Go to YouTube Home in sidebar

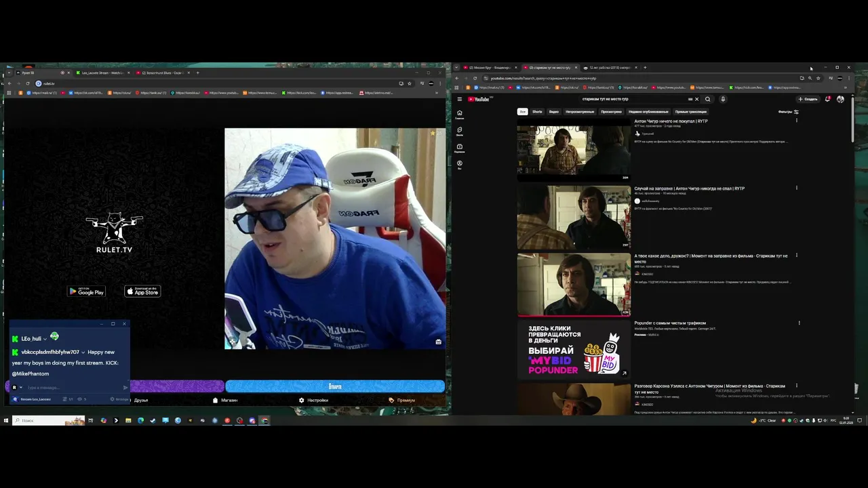point(459,114)
